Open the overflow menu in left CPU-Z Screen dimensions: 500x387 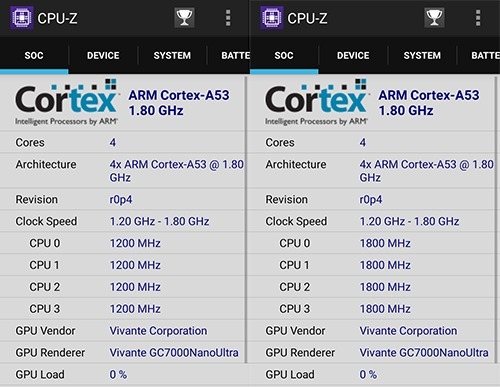[228, 18]
